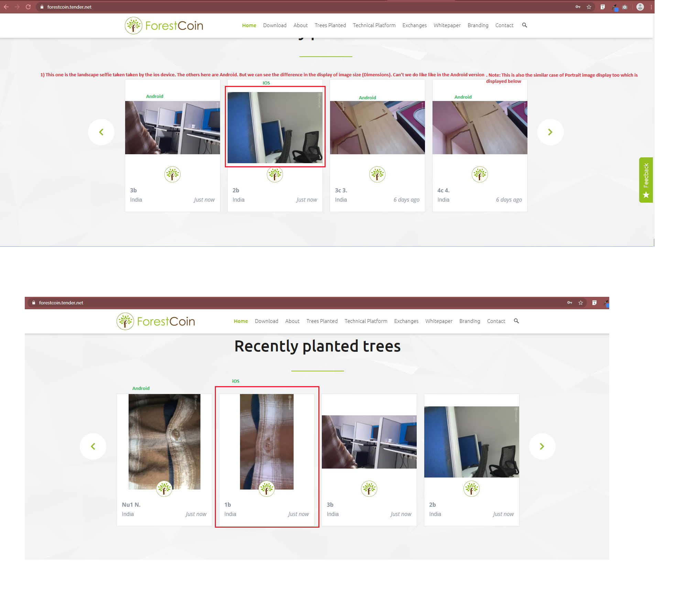Image resolution: width=700 pixels, height=595 pixels.
Task: Click the search magnifier in top navigation
Action: [x=524, y=25]
